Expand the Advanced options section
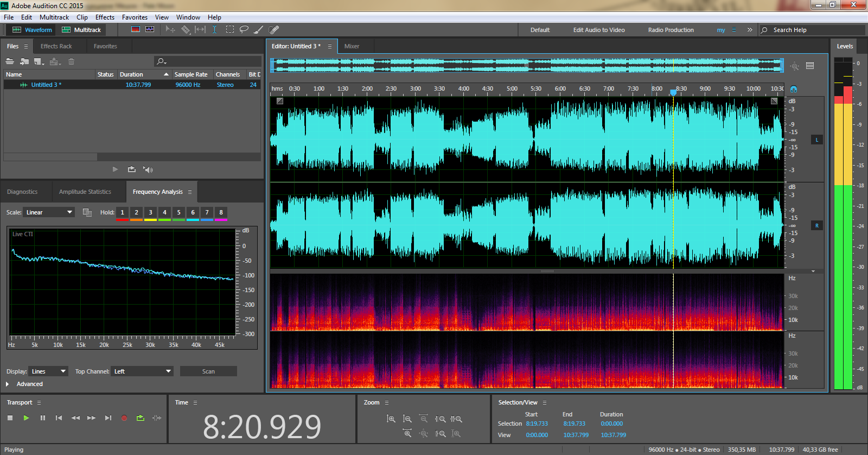 (8, 384)
